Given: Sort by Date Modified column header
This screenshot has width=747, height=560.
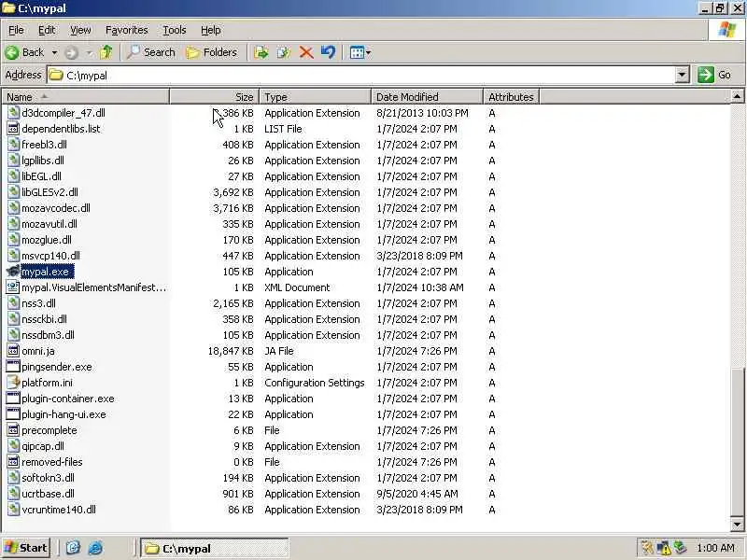Looking at the screenshot, I should click(x=427, y=97).
